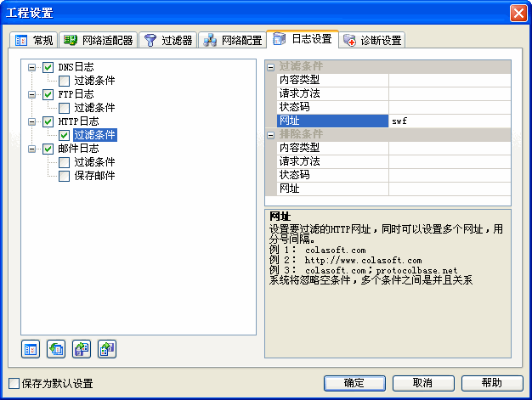Viewport: 532px width, 400px height.
Task: Enable the 保存邮件 checkbox
Action: 64,176
